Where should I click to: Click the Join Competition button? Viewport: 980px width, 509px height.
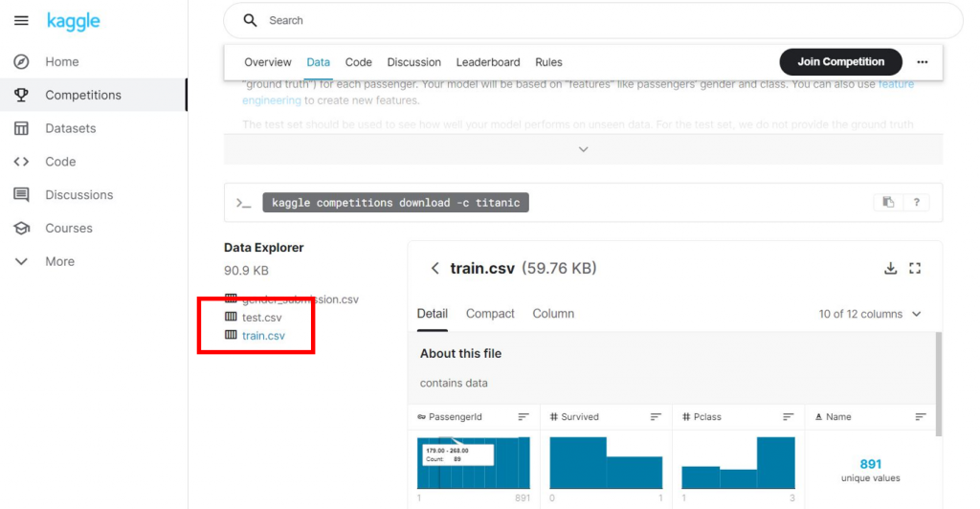pos(840,62)
